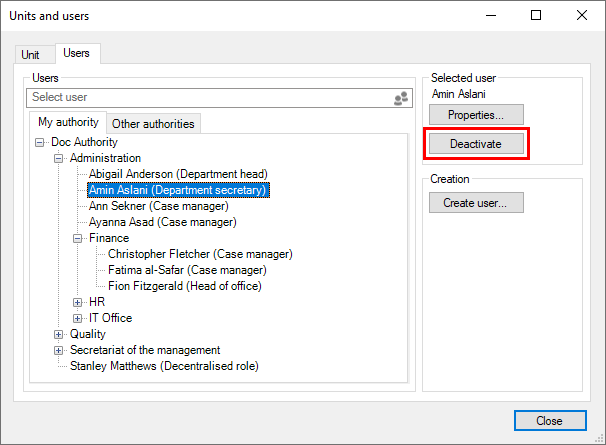606x445 pixels.
Task: Expand Secretariat of the management node
Action: pos(59,350)
